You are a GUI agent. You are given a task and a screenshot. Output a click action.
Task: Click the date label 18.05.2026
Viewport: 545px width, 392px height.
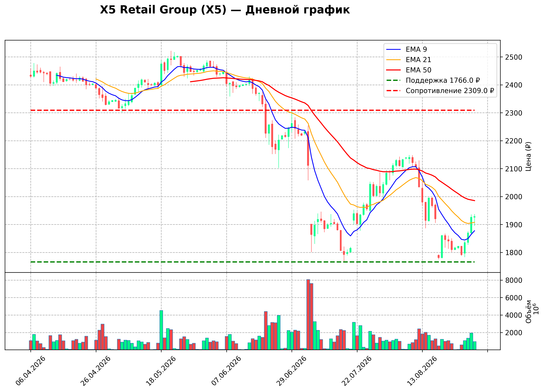point(161,371)
